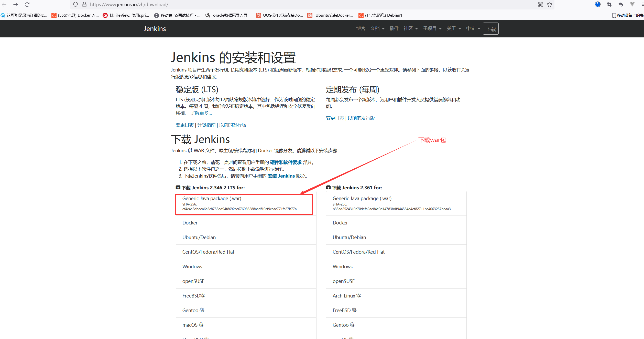Click the padlock site security icon

click(84, 5)
